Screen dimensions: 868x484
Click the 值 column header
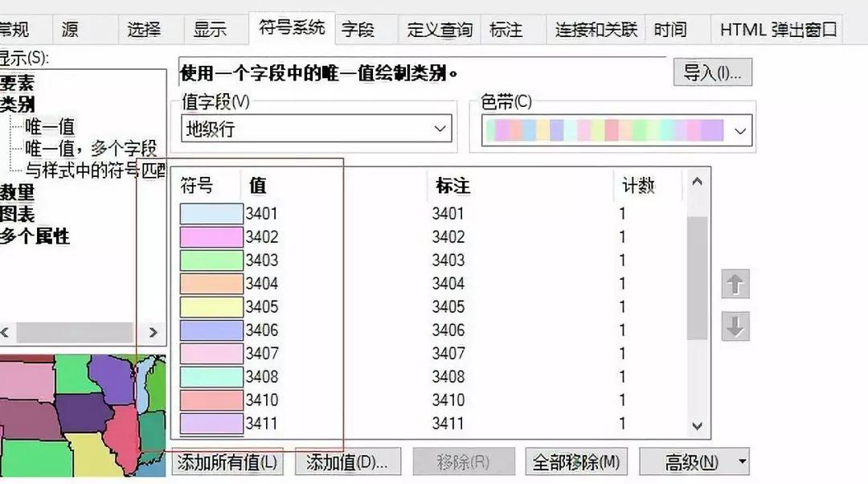(x=258, y=185)
